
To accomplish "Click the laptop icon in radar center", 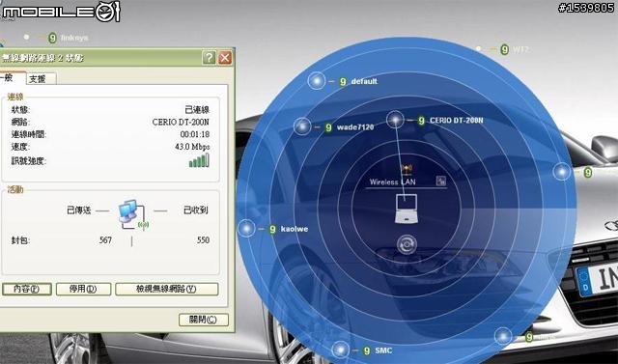I will point(406,209).
